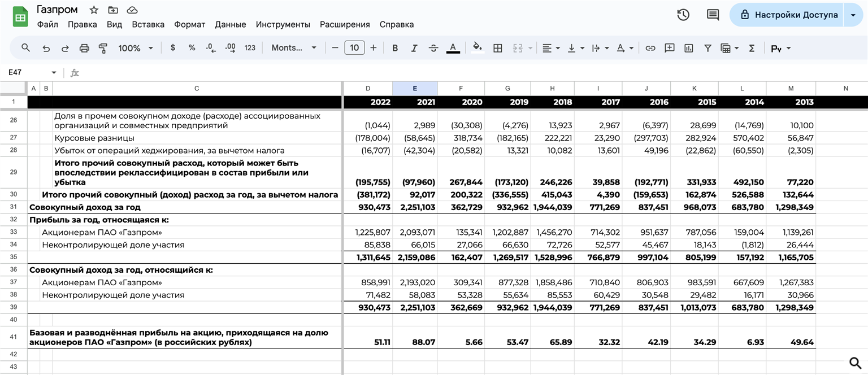The width and height of the screenshot is (868, 375).
Task: Open the fill color picker
Action: pos(478,48)
